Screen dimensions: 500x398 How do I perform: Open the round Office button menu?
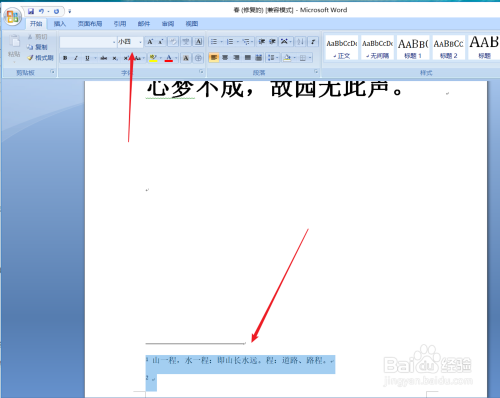12,17
